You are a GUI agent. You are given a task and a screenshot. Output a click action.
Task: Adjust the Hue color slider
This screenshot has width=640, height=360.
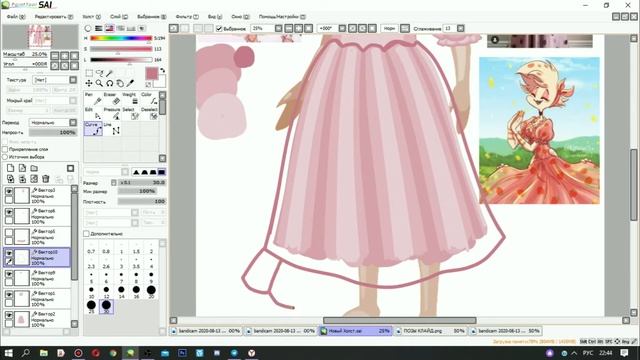121,38
